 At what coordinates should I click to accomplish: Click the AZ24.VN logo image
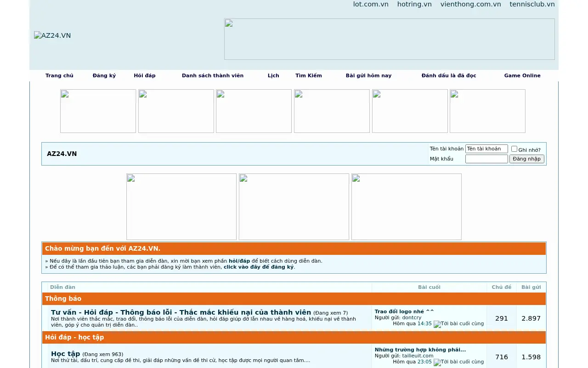[x=52, y=35]
